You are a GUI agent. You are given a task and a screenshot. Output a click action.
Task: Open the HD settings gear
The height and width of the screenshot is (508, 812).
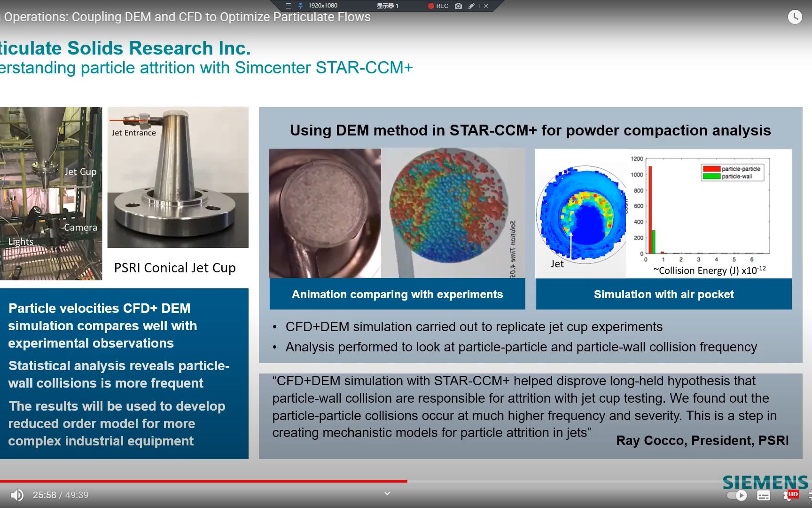790,495
